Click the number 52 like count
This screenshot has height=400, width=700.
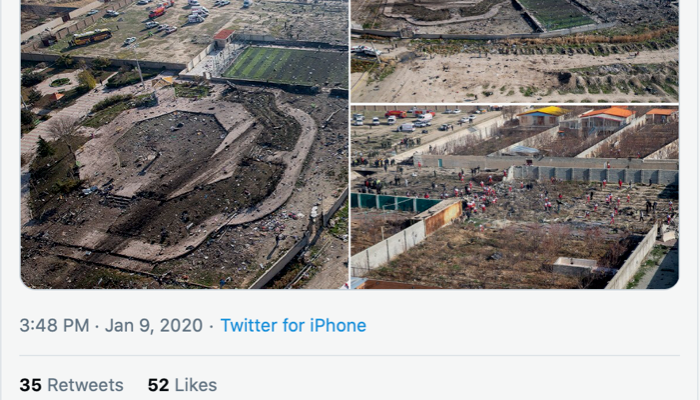pos(158,385)
